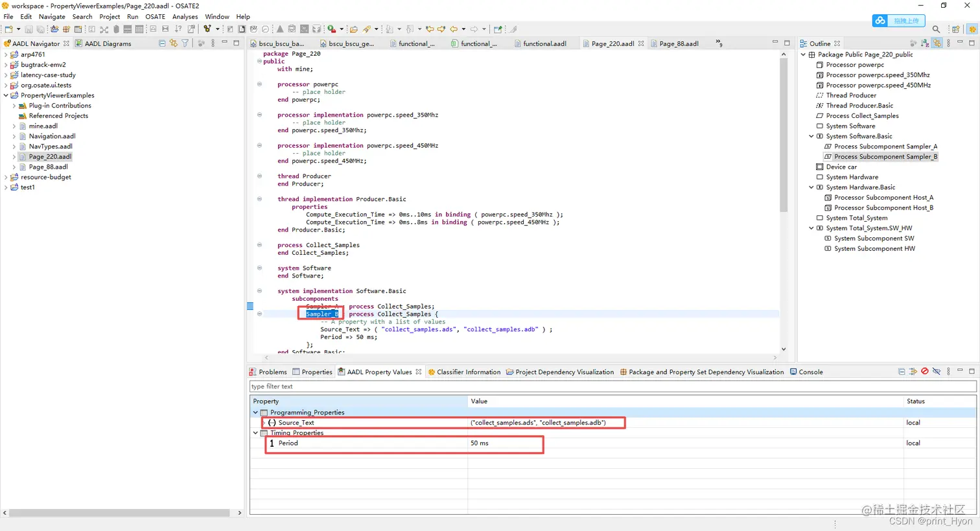
Task: Switch to the Problems tab
Action: (268, 372)
